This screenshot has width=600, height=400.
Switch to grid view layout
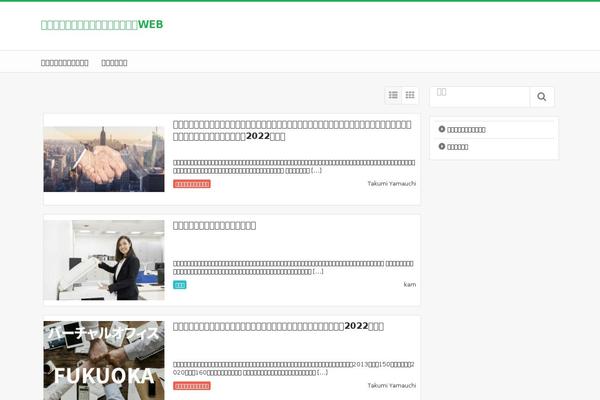(x=410, y=95)
